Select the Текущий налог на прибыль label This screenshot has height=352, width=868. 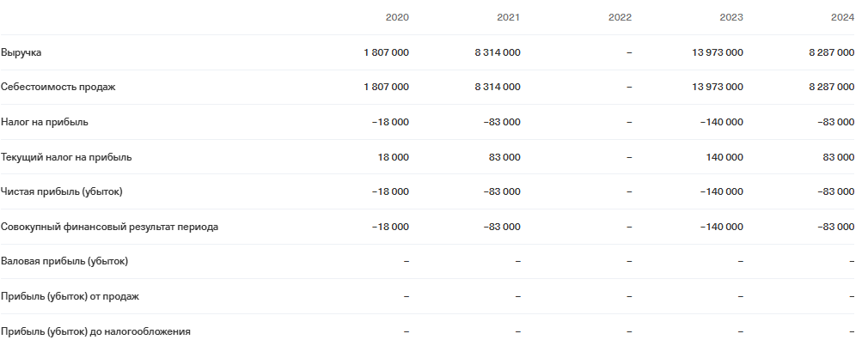point(66,157)
